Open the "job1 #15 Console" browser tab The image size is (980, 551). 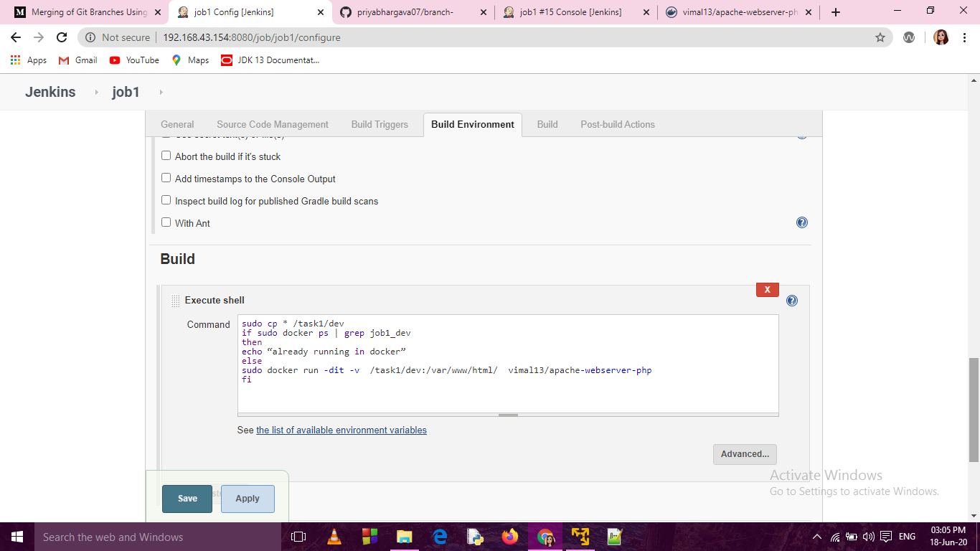[570, 12]
